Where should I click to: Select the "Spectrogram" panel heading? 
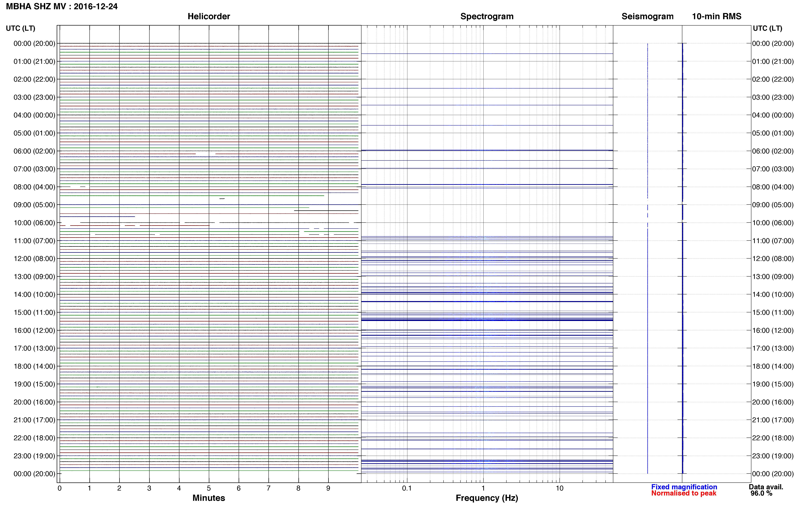tap(487, 16)
